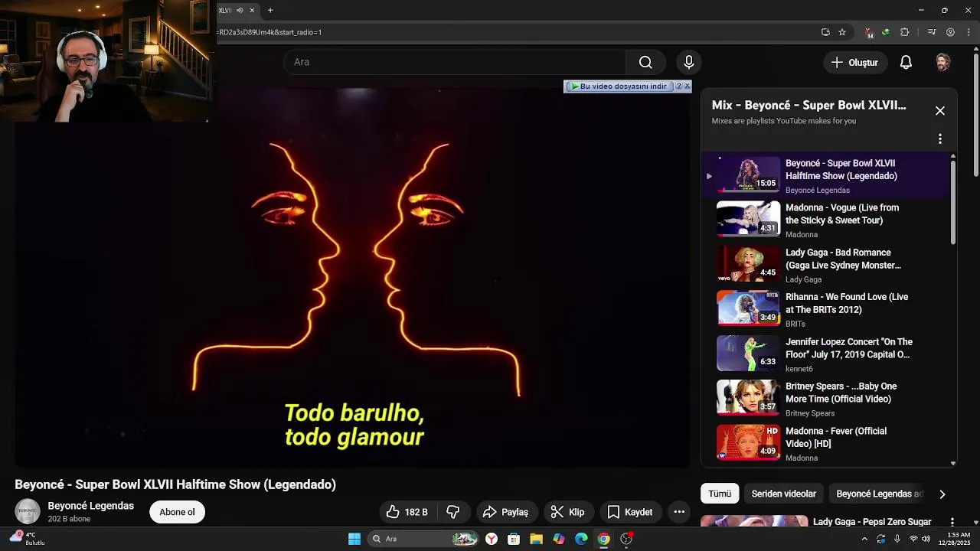Share the video via Paylaş
This screenshot has height=551, width=980.
[506, 512]
